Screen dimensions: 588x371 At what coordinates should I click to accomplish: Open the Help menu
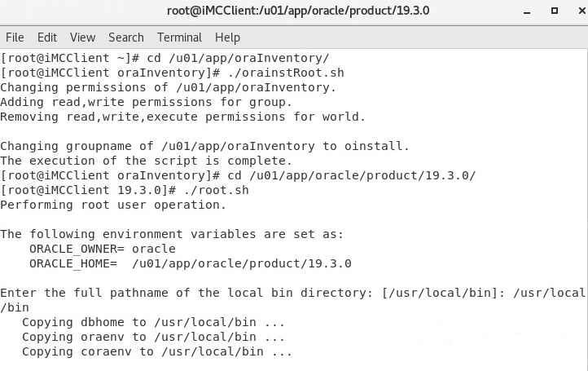pyautogui.click(x=227, y=38)
